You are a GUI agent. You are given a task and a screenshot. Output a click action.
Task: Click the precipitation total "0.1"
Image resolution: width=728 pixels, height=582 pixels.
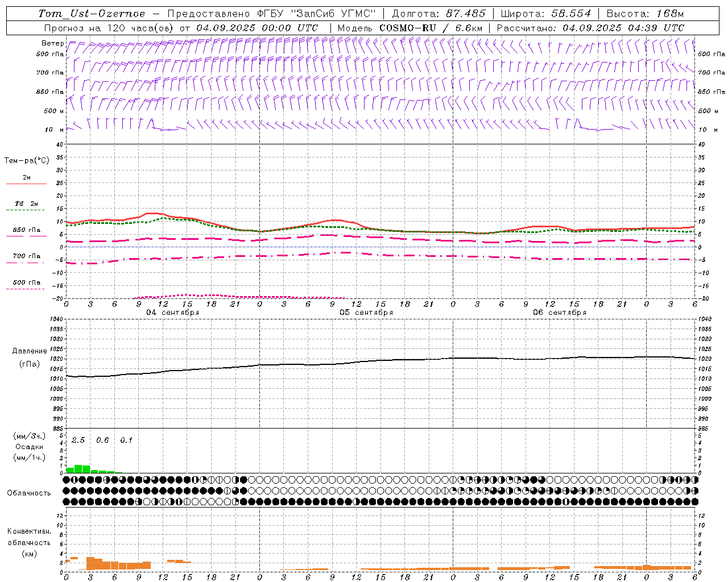point(126,440)
